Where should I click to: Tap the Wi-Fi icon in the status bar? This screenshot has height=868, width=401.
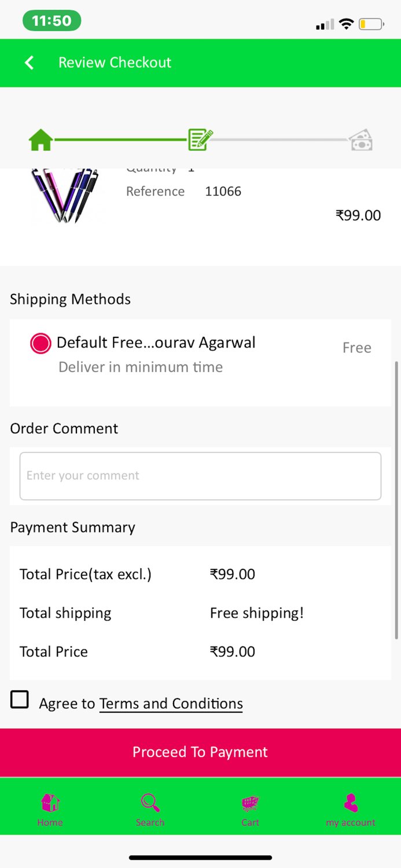(x=346, y=24)
